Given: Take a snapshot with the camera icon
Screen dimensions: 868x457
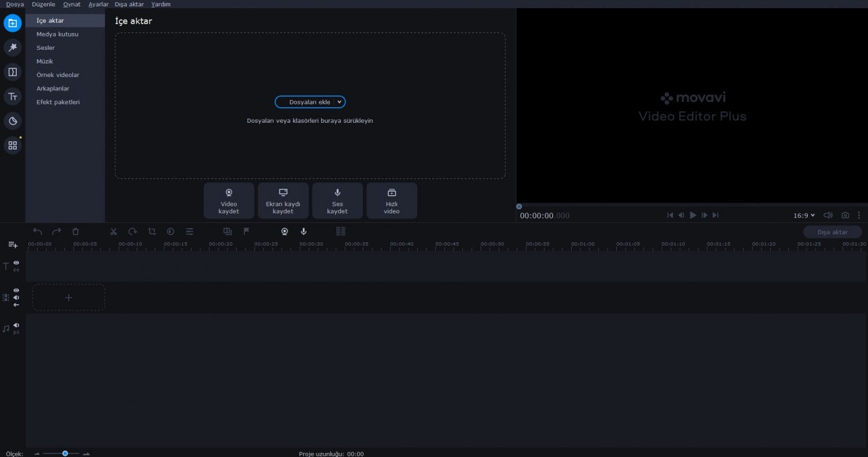Looking at the screenshot, I should 845,215.
